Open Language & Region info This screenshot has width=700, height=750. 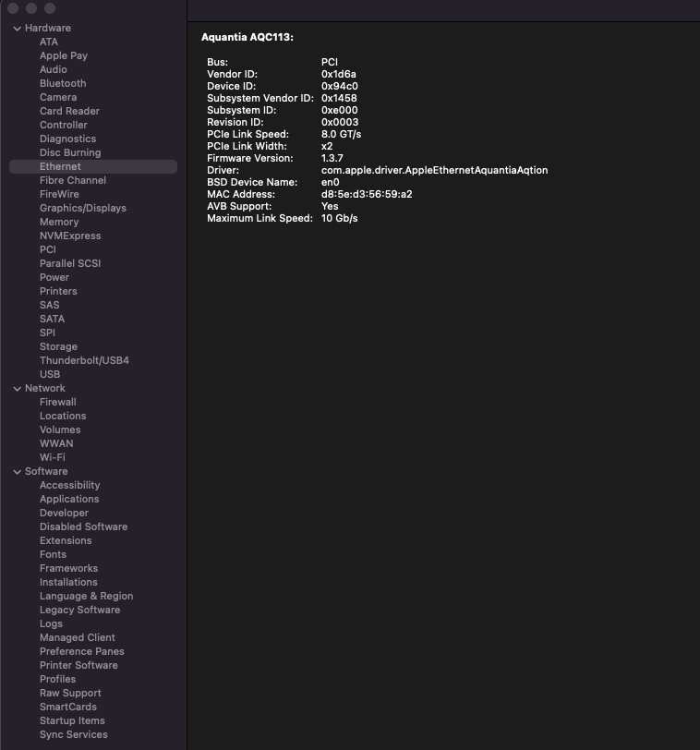tap(86, 597)
